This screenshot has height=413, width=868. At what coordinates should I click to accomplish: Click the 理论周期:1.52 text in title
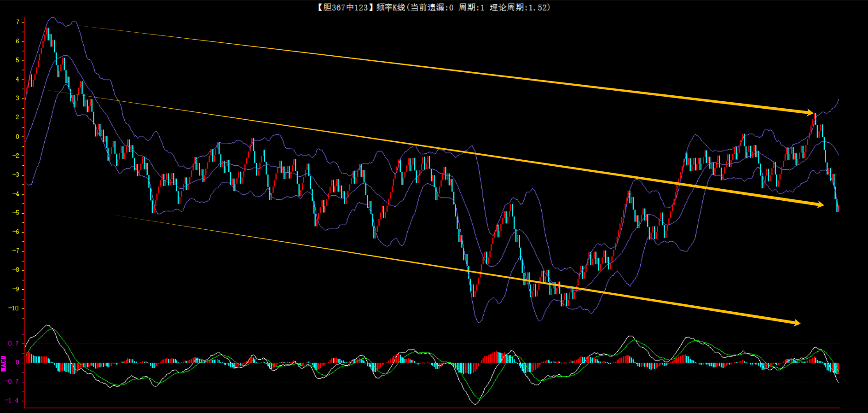(520, 7)
